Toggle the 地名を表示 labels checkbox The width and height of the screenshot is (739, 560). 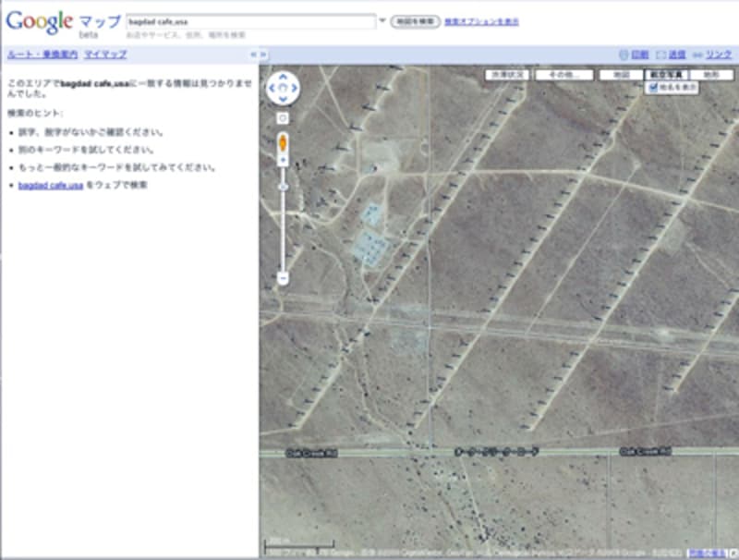pos(653,88)
